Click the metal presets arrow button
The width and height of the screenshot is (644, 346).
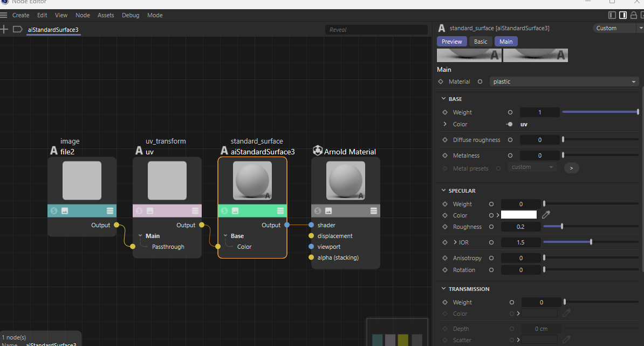571,168
